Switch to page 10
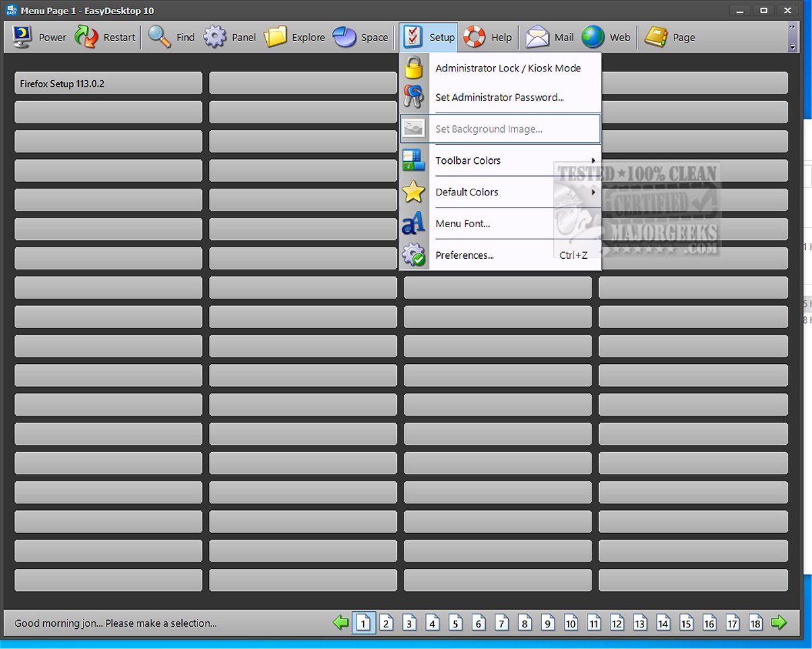Screen dimensions: 812x649 [571, 623]
